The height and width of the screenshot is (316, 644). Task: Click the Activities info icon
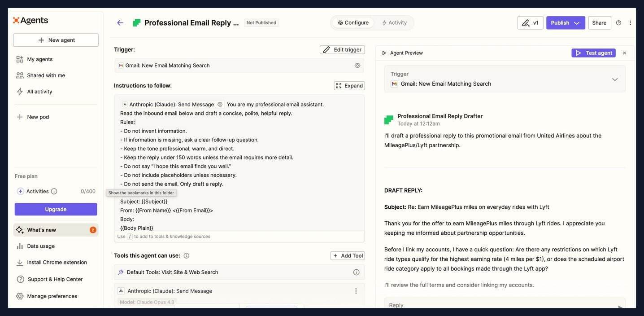tap(54, 191)
